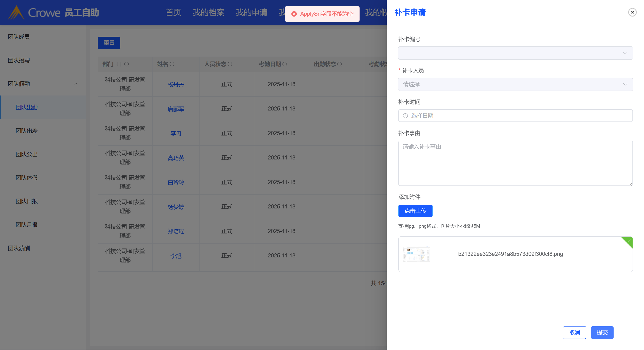Click the search icon beside 人员状态 column
The height and width of the screenshot is (350, 644).
coord(230,64)
